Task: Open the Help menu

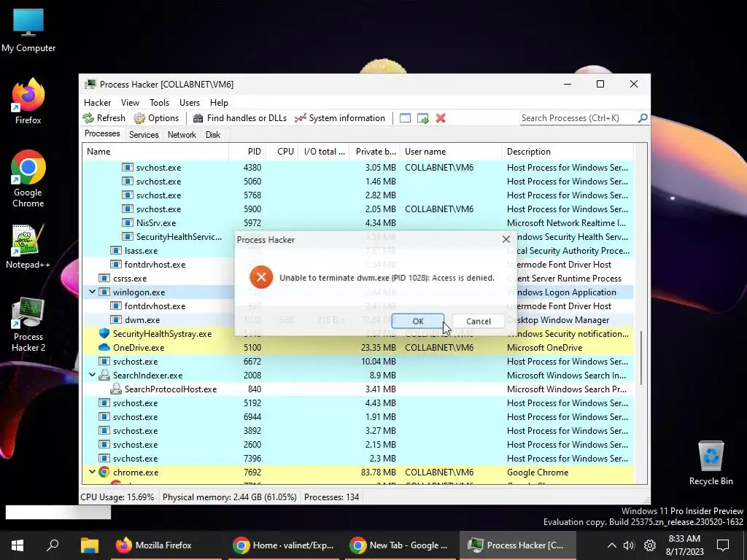Action: (219, 103)
